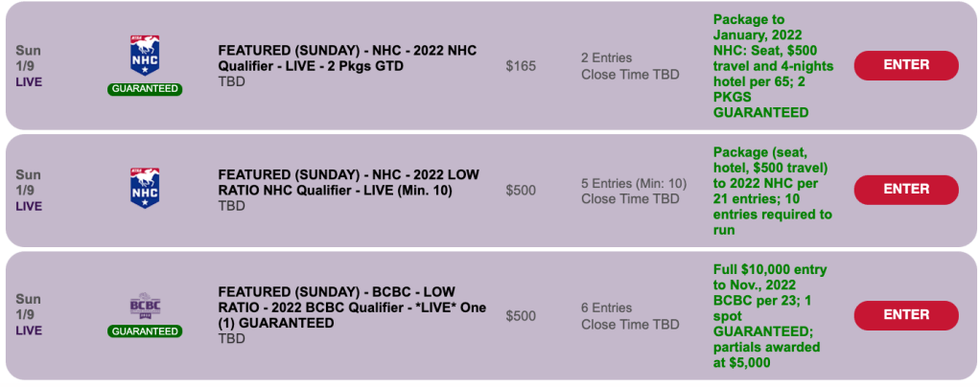Open the 2022 NHC Qualifier 2 Pkgs GTD title

click(347, 57)
